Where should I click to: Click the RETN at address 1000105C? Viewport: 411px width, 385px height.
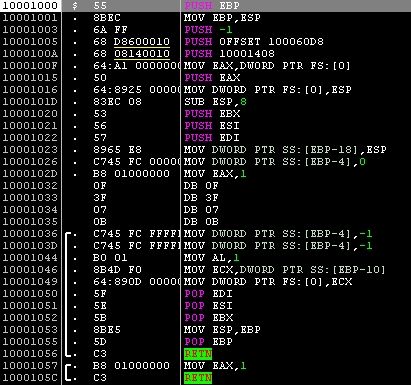(x=198, y=378)
